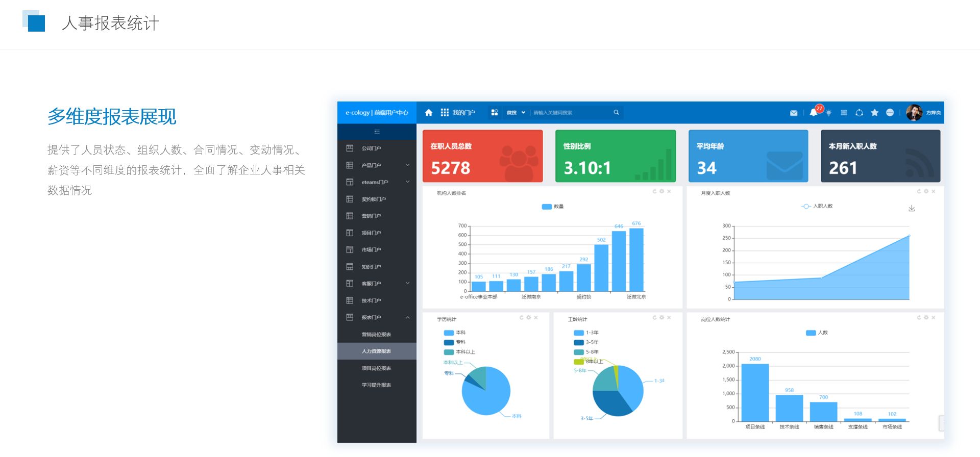Click 数量 legend swatch in 机构人数排名
The image size is (980, 457).
tap(547, 207)
